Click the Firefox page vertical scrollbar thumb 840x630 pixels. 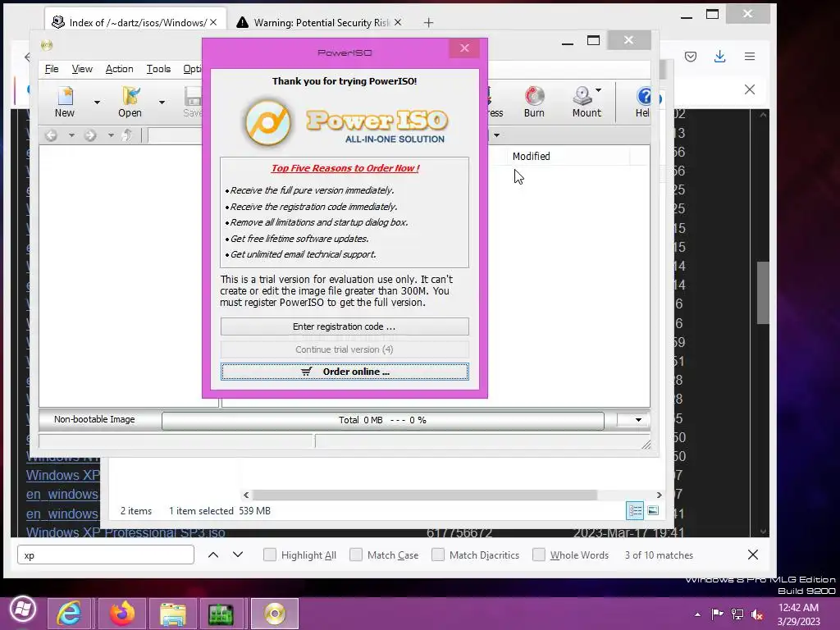point(763,293)
